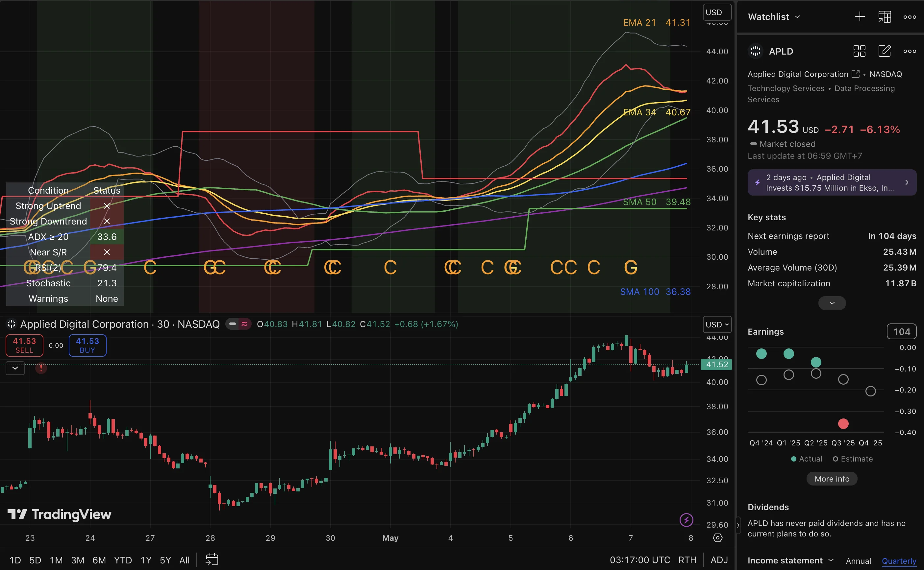Collapse the indicator legend chevron
The image size is (924, 570).
(x=15, y=368)
